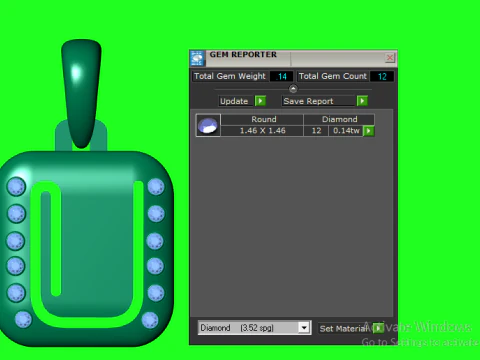Click the pendant's teardrop bail in viewport
Screen dimensions: 480x360
(81, 93)
